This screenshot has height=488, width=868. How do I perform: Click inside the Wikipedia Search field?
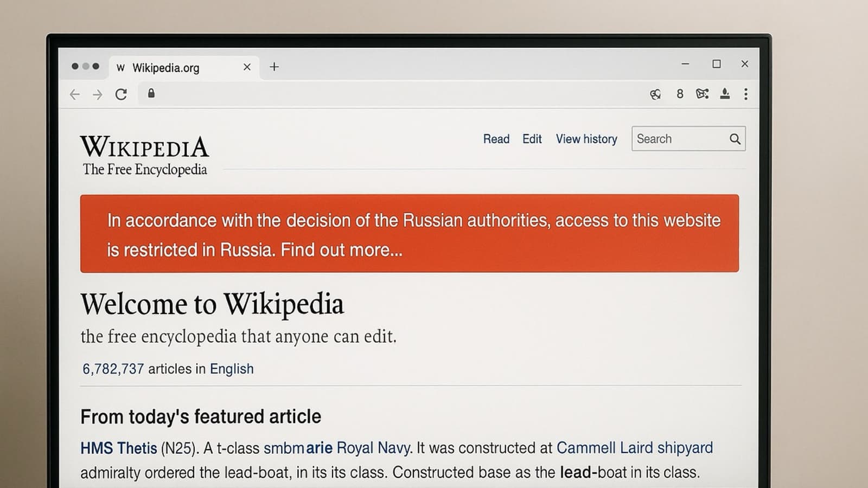pos(679,139)
